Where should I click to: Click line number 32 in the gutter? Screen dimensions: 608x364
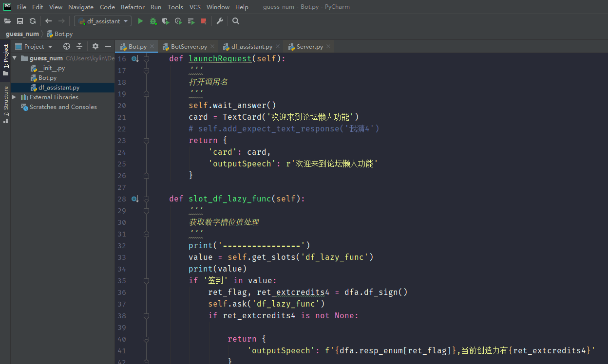122,246
